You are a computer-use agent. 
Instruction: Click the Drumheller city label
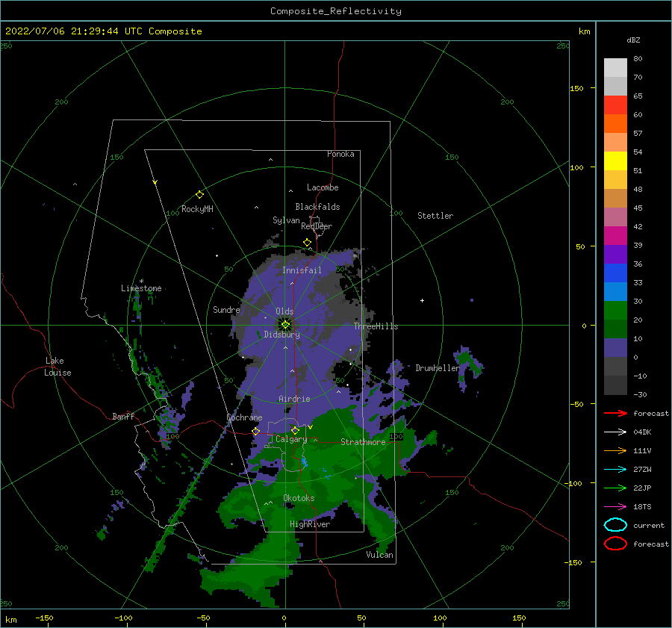tap(438, 368)
